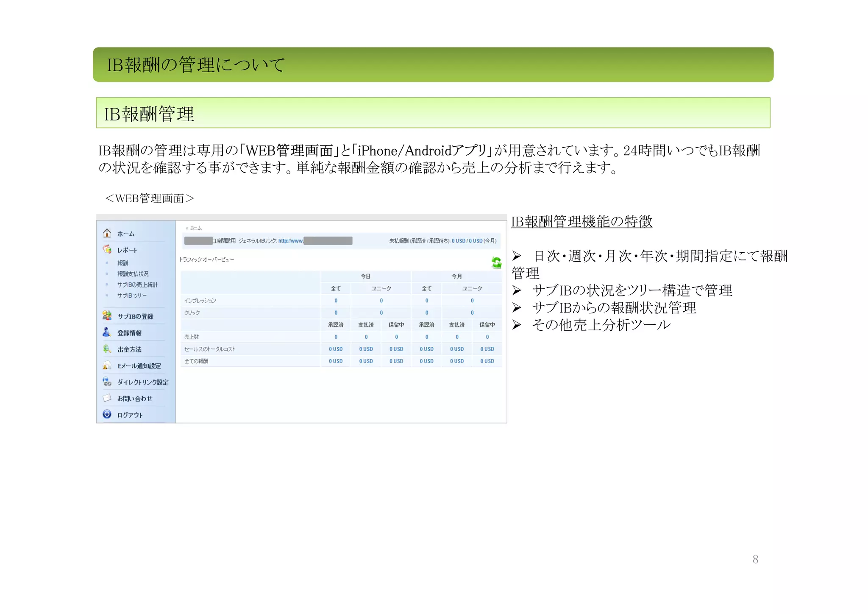The height and width of the screenshot is (614, 868).
Task: Click the その他売上分析ツール bullet
Action: click(x=601, y=325)
